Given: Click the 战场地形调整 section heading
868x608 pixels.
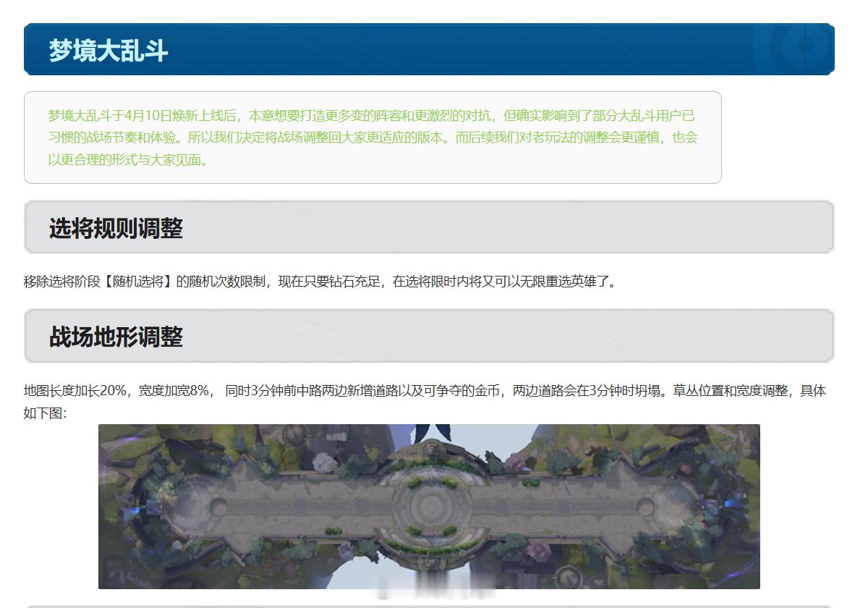Looking at the screenshot, I should tap(116, 337).
